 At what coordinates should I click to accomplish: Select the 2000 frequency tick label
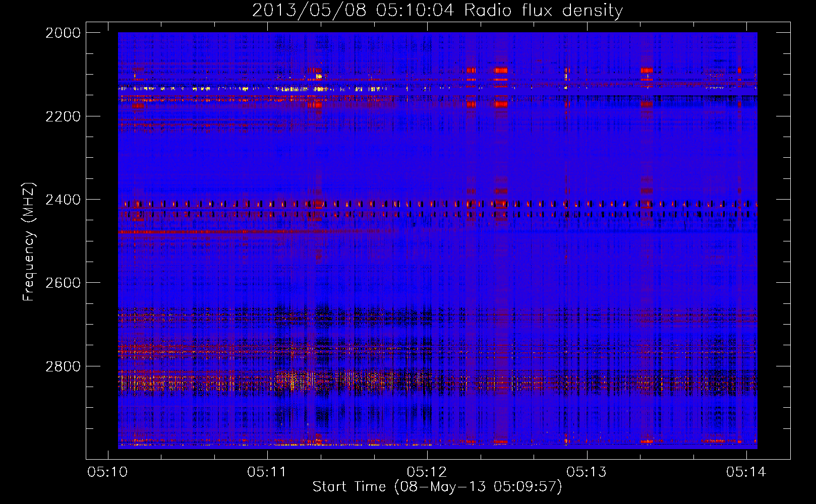tap(63, 33)
